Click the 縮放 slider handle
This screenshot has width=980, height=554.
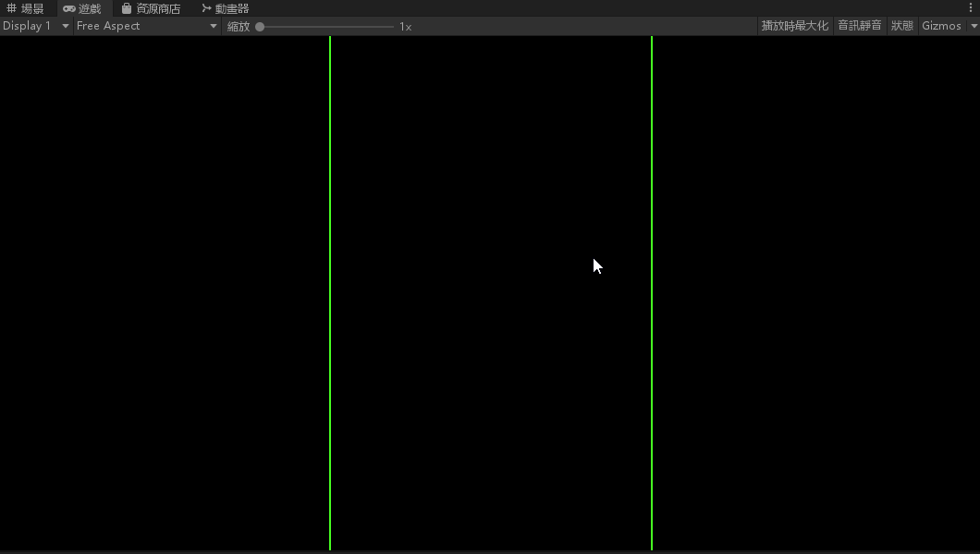pyautogui.click(x=260, y=27)
